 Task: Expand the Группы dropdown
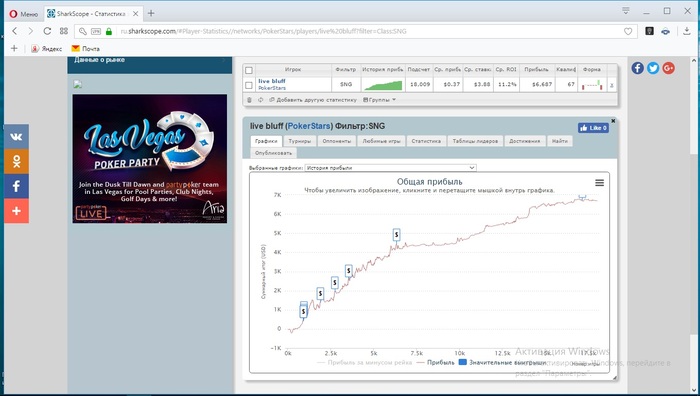pyautogui.click(x=379, y=100)
